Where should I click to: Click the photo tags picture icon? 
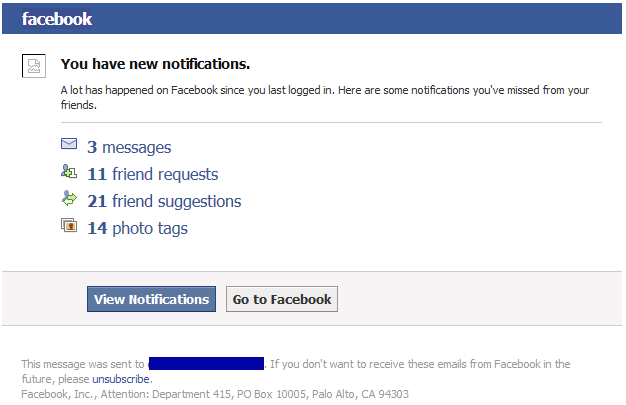[x=69, y=226]
